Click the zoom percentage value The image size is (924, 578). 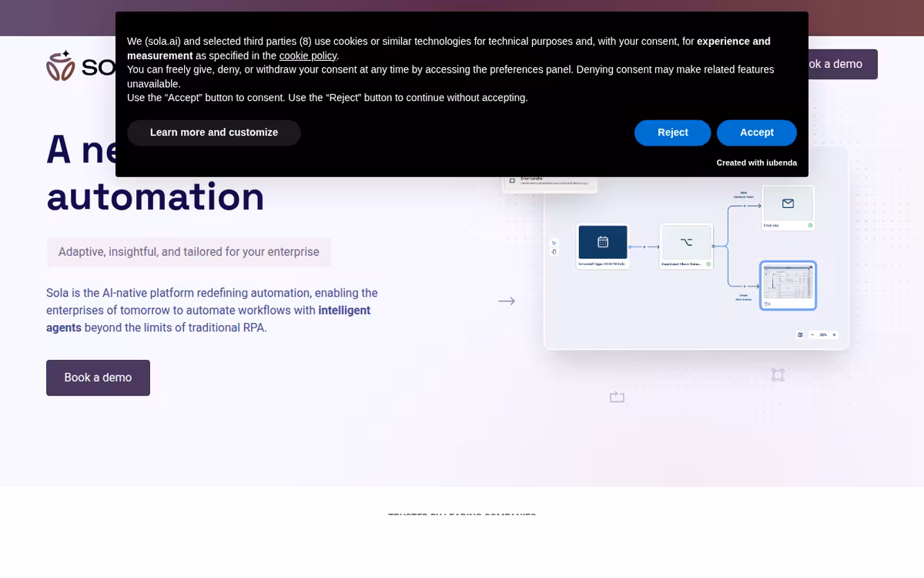click(x=823, y=334)
